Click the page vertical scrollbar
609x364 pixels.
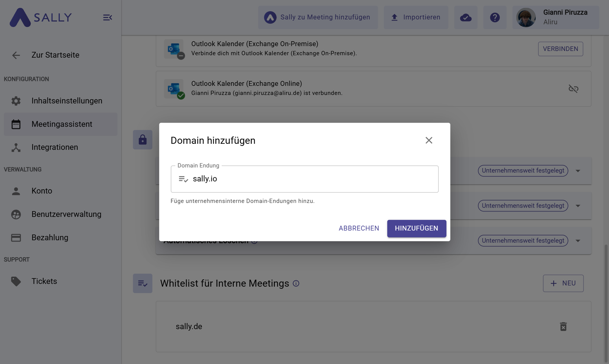click(606, 304)
